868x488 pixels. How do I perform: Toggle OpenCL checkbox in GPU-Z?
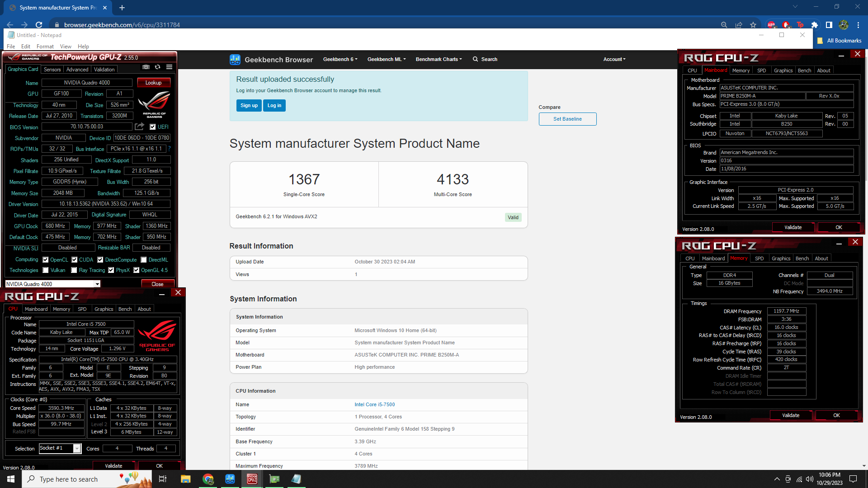coord(46,260)
